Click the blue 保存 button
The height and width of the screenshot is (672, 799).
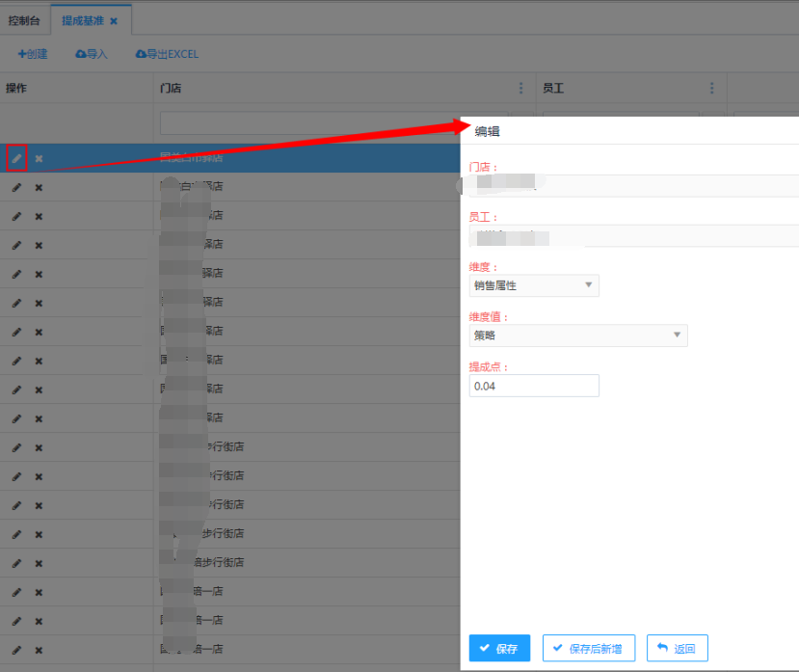pos(499,648)
